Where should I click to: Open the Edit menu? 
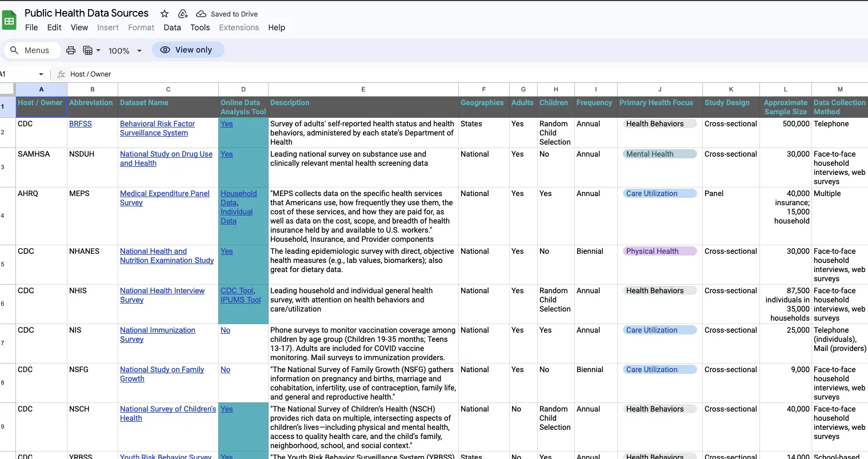[x=54, y=27]
